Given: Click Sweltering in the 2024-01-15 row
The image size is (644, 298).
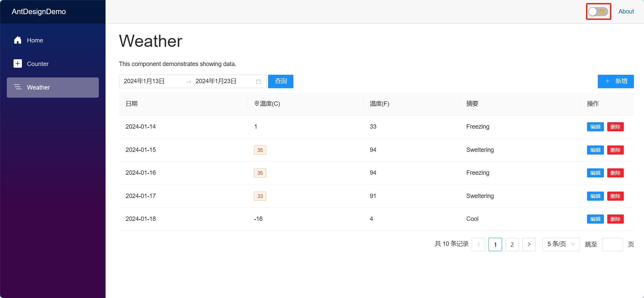Looking at the screenshot, I should tap(480, 150).
